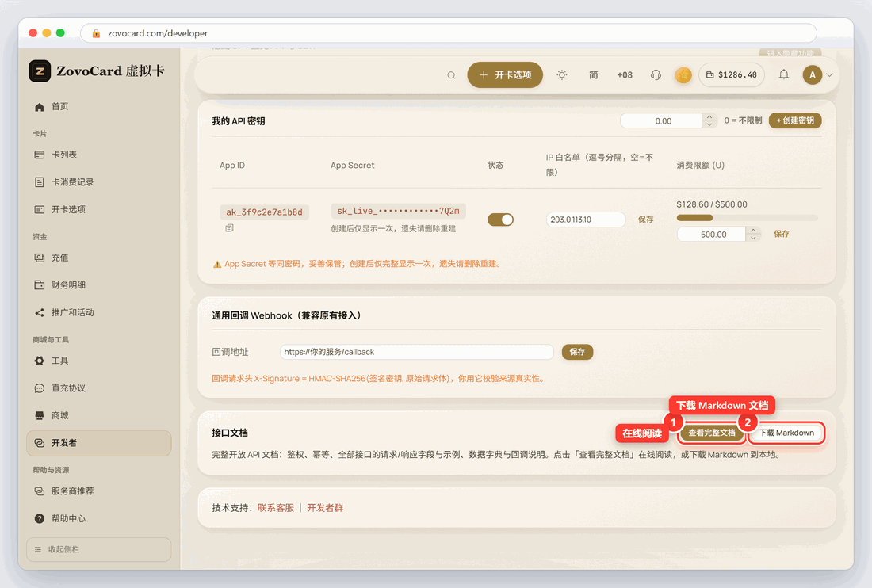872x588 pixels.
Task: Open notifications bell
Action: [x=783, y=74]
